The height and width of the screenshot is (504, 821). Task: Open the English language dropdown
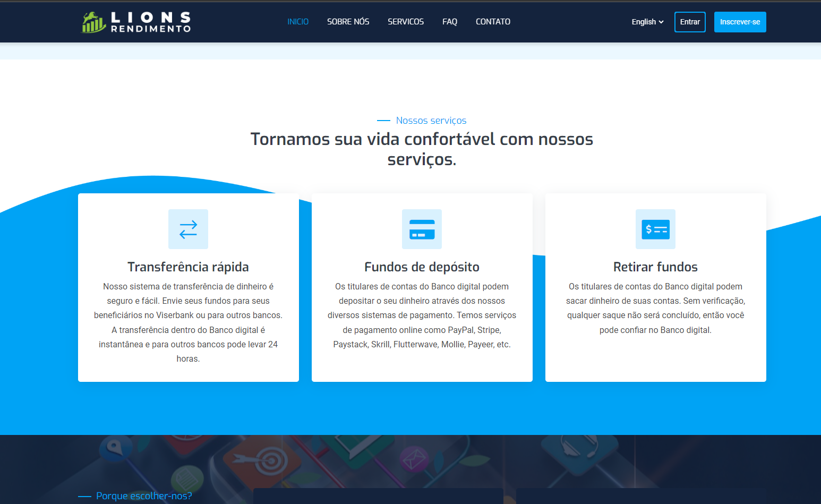pos(644,22)
